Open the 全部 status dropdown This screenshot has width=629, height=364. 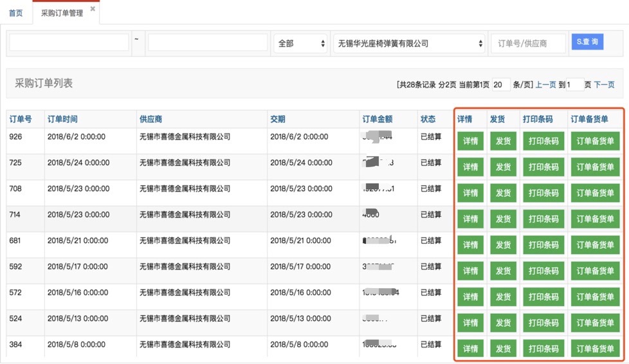pyautogui.click(x=301, y=43)
